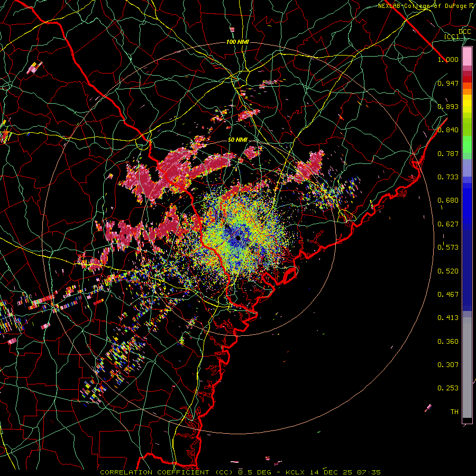476x476 pixels.
Task: Click the 0.467 scale value
Action: point(448,294)
